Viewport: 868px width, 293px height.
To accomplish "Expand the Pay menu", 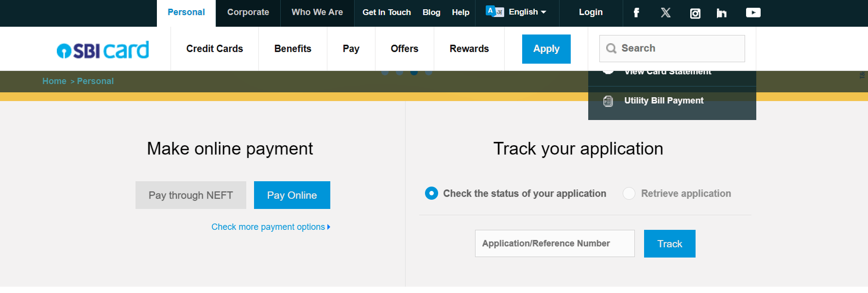I will pos(351,49).
